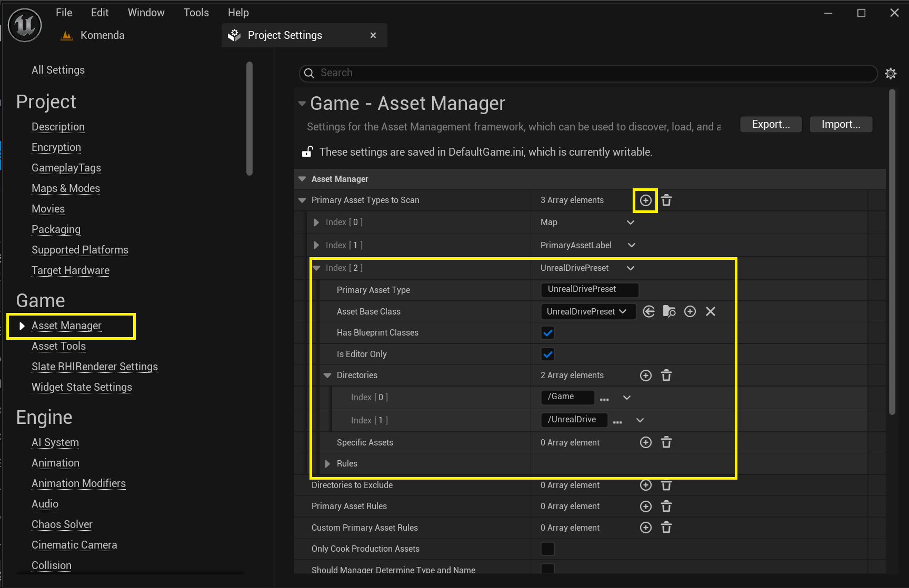Browse path for /UnrealDrive directory entry
This screenshot has width=909, height=588.
(617, 422)
